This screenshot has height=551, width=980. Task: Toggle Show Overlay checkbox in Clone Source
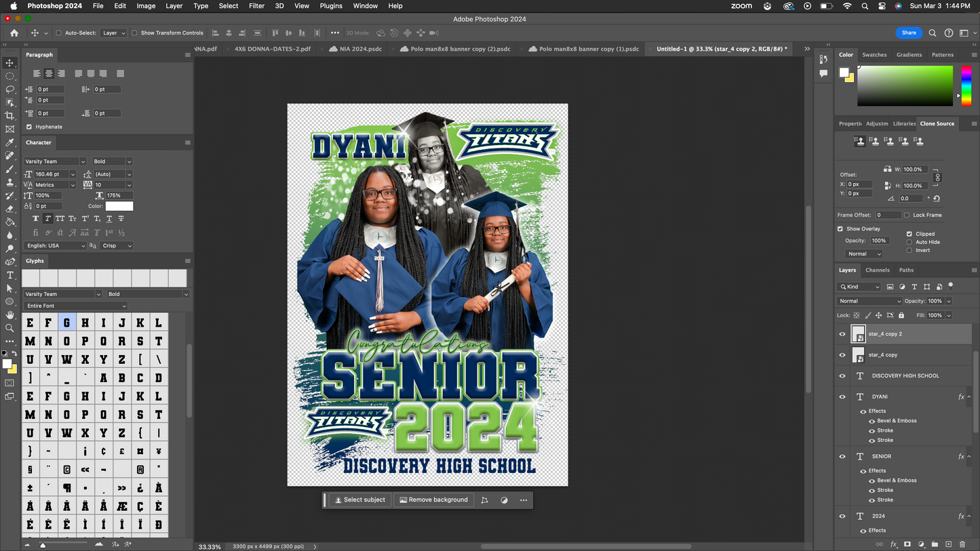tap(840, 229)
